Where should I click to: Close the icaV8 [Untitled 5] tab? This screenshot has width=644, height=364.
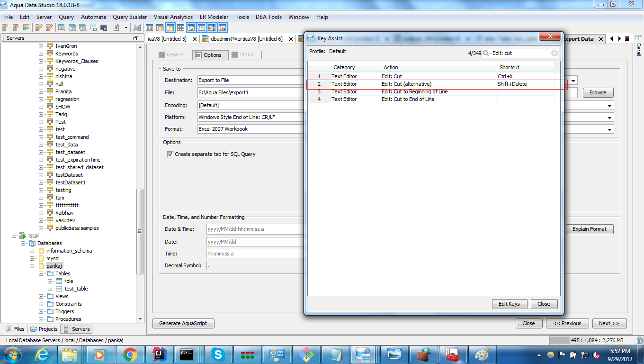click(194, 39)
